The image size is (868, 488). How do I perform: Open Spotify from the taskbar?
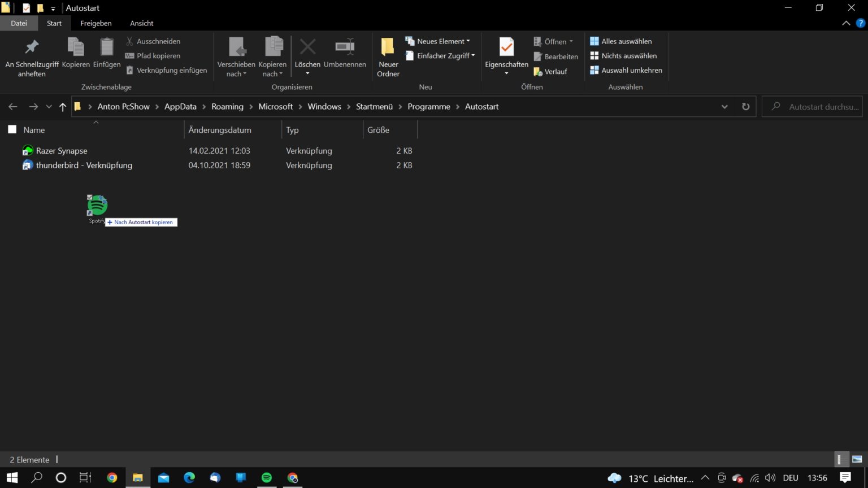click(x=266, y=478)
